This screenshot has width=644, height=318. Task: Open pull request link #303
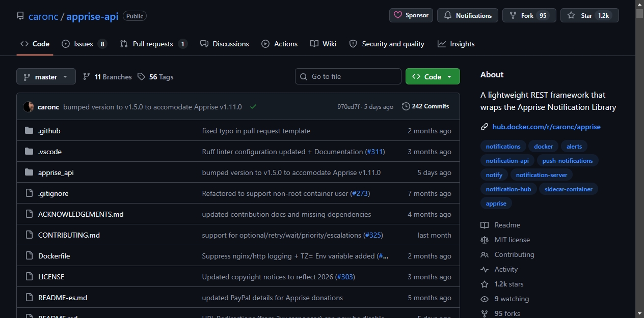(x=345, y=277)
